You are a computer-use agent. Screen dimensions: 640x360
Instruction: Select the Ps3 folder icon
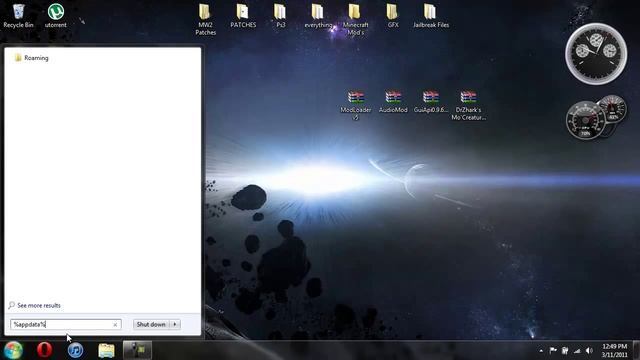point(280,16)
